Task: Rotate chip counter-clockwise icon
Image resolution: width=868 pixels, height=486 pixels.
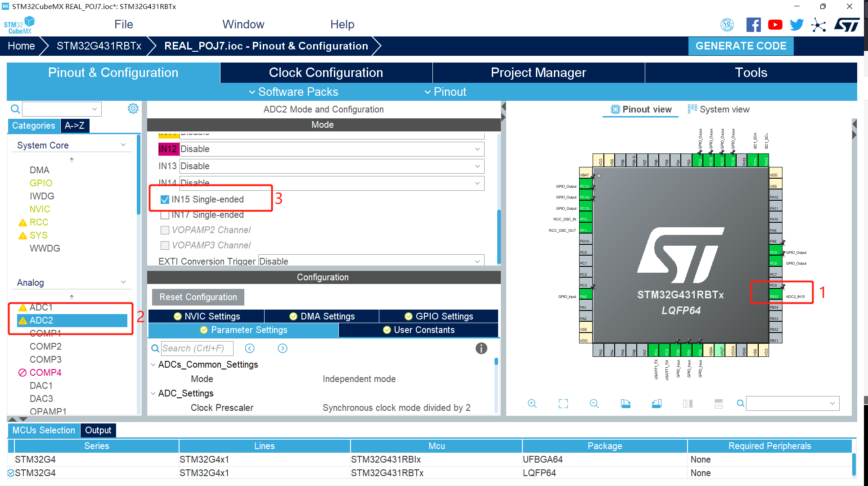Action: click(x=657, y=404)
